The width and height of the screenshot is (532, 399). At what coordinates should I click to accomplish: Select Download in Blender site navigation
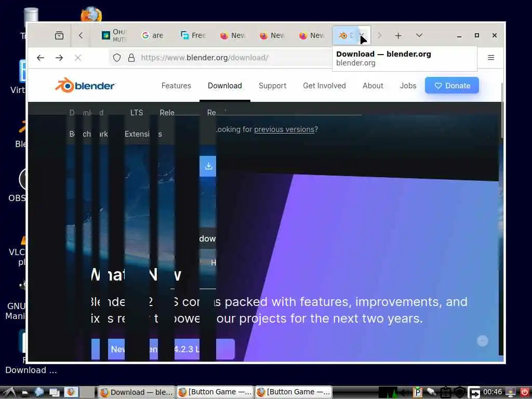(x=224, y=86)
